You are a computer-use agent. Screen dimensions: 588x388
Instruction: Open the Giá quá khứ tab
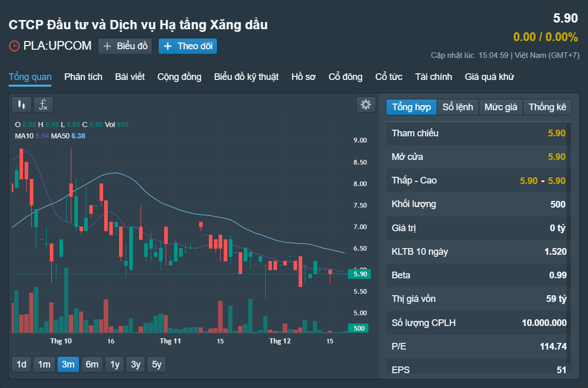point(489,77)
